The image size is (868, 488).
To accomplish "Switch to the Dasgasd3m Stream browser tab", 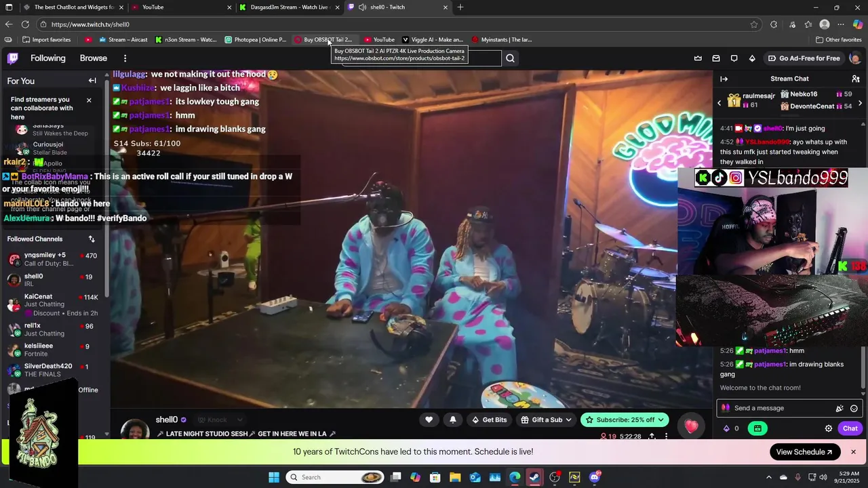I will point(289,7).
